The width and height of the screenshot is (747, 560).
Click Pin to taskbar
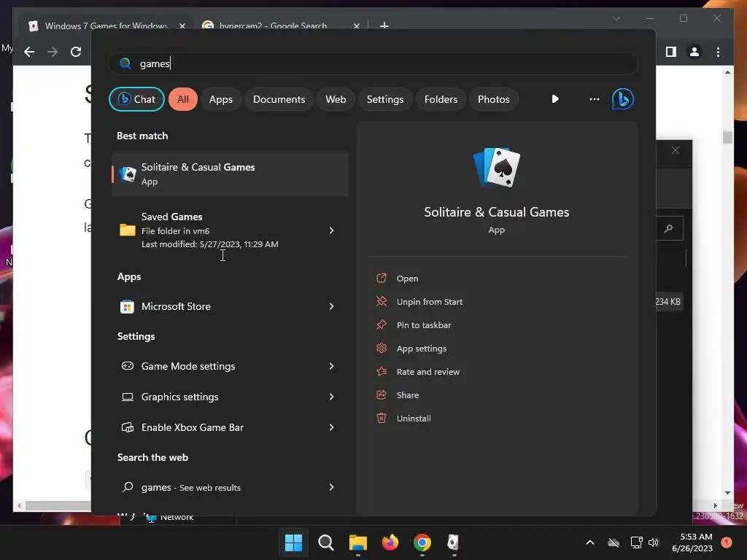pos(424,325)
